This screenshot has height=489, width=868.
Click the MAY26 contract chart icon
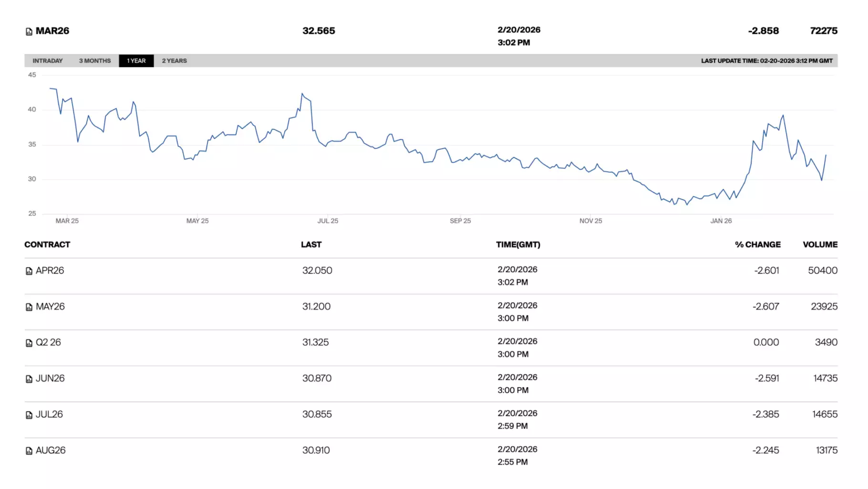[29, 307]
